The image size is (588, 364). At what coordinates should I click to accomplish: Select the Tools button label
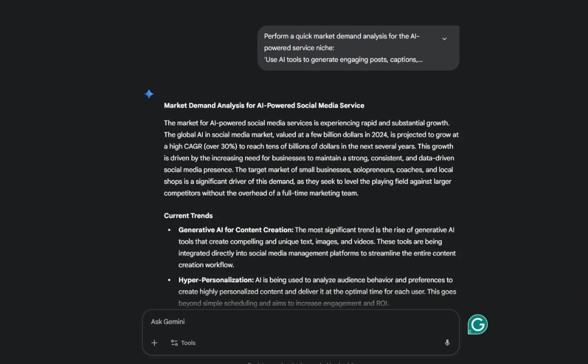[188, 343]
